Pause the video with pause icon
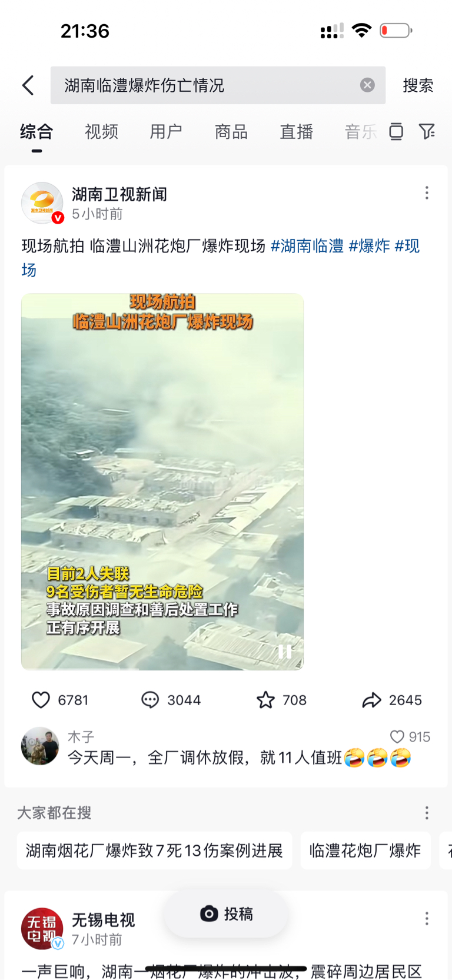The image size is (452, 980). pos(285,652)
